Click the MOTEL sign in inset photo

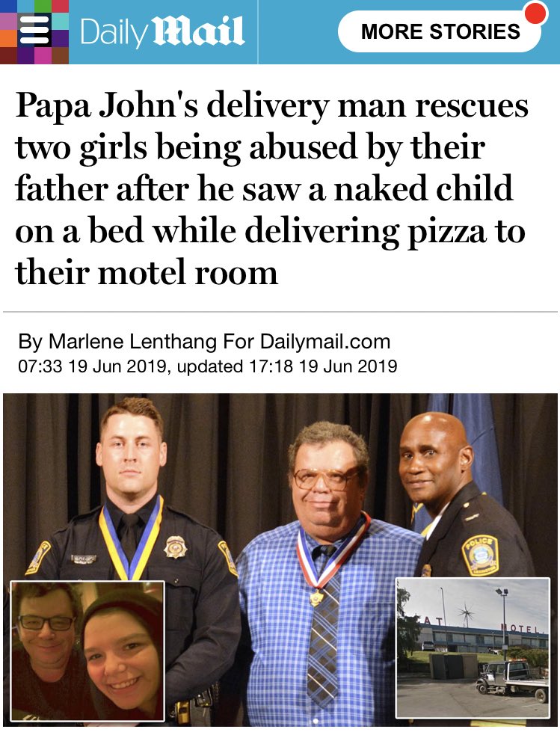click(520, 629)
